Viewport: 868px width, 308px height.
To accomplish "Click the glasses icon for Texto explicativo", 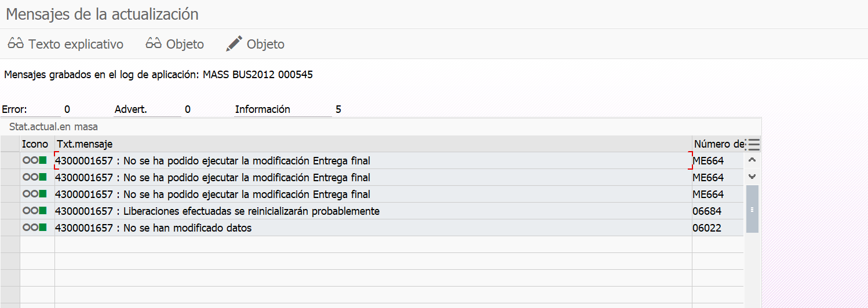I will coord(16,44).
